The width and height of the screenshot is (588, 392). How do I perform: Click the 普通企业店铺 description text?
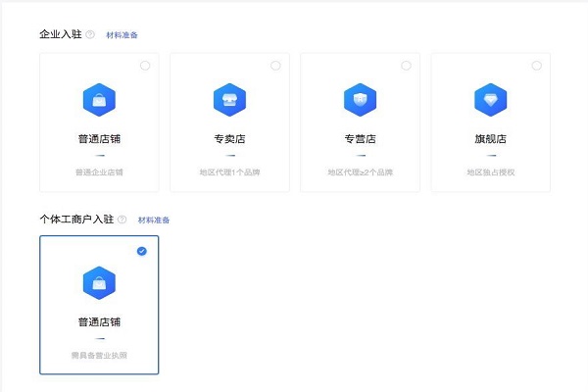click(99, 172)
